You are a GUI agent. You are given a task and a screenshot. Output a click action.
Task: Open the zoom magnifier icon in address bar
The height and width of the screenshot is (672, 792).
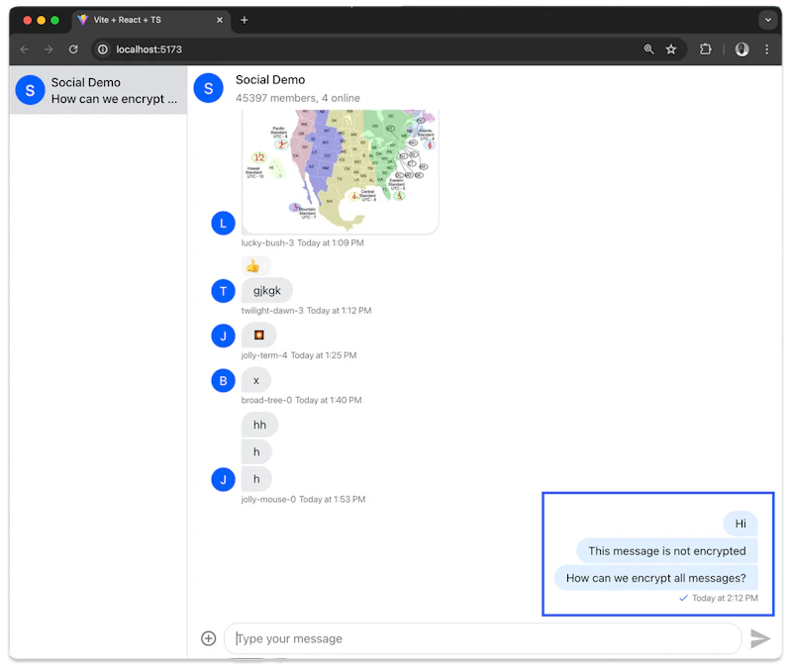click(648, 49)
